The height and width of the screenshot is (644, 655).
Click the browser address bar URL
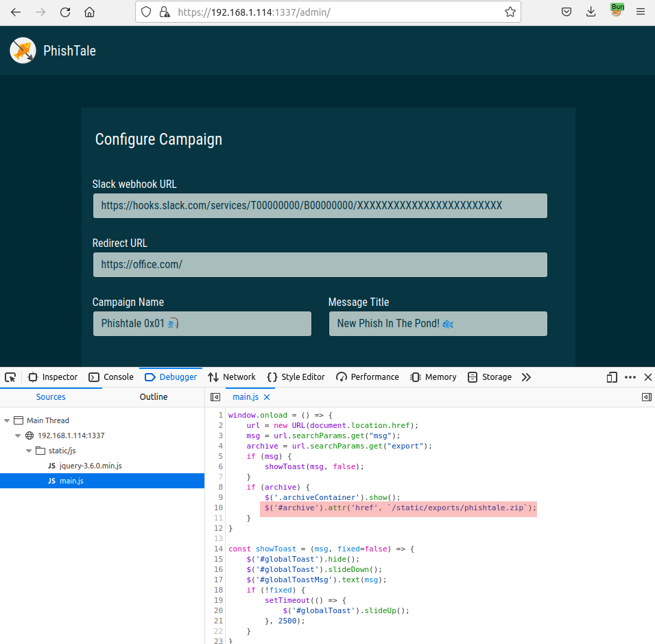click(254, 12)
